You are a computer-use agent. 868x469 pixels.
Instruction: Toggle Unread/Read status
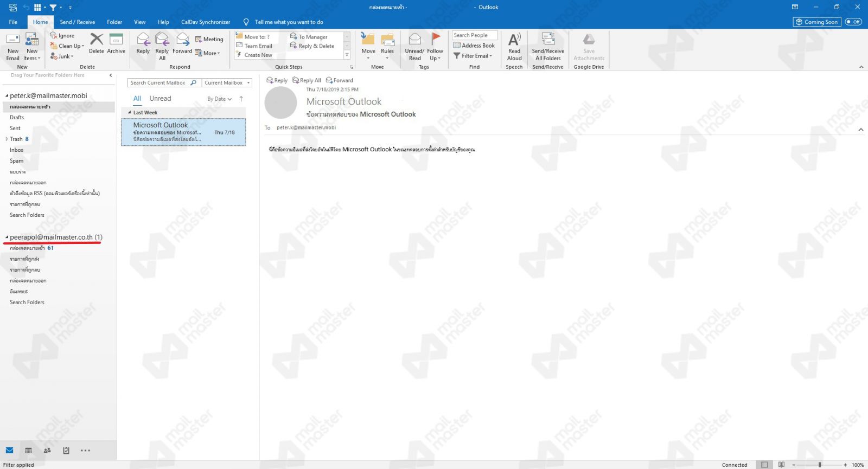[414, 47]
